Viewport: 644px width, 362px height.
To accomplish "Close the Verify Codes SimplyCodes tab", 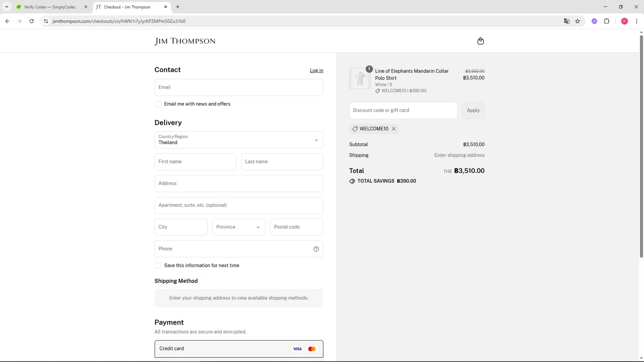I will (85, 7).
